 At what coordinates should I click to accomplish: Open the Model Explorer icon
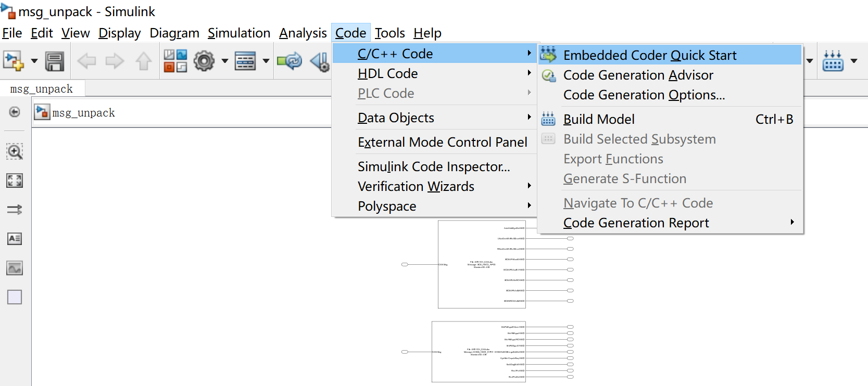coord(245,61)
